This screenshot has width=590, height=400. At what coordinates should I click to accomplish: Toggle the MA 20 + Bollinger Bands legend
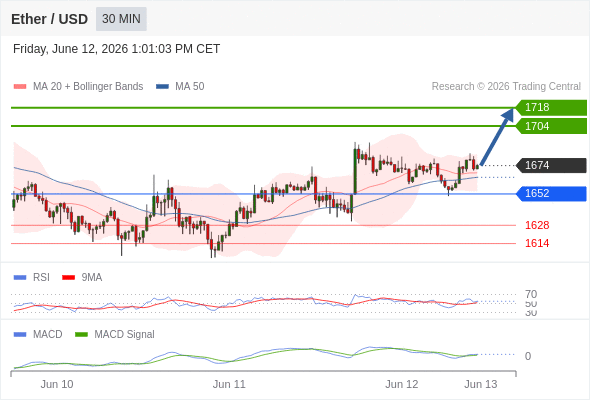(78, 87)
